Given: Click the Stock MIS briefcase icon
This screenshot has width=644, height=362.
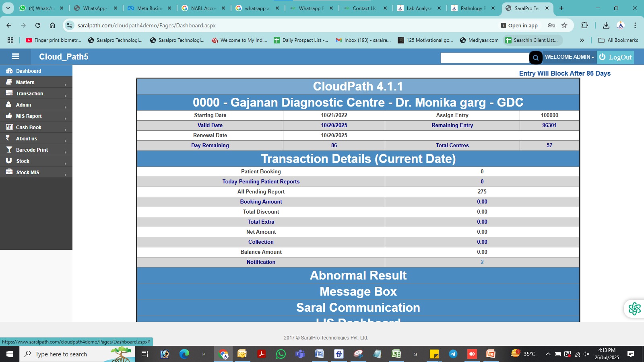Looking at the screenshot, I should point(9,172).
